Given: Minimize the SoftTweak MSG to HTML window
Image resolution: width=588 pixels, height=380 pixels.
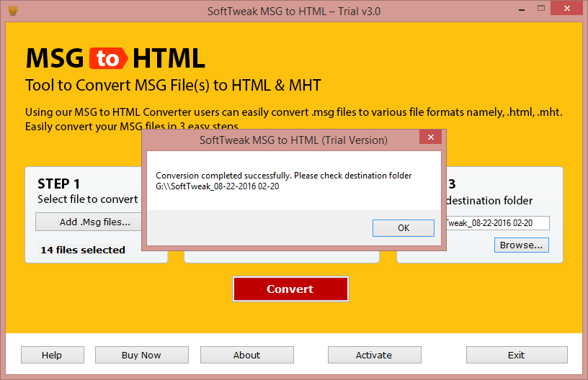Looking at the screenshot, I should [x=521, y=9].
